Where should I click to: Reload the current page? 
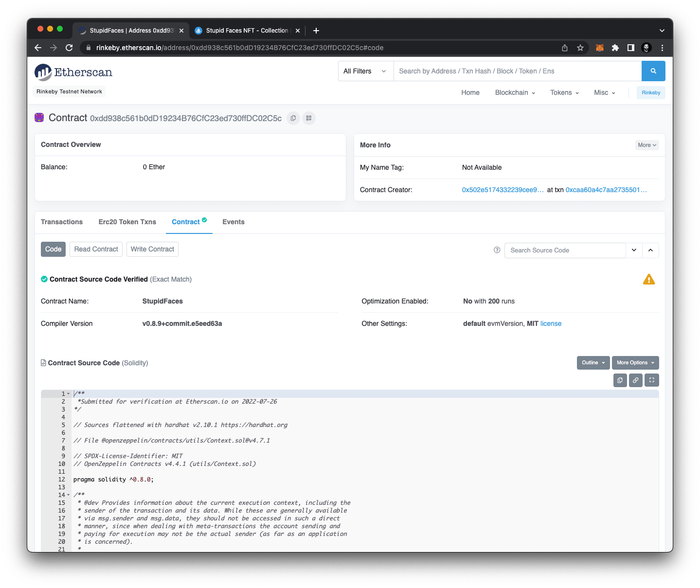pyautogui.click(x=69, y=48)
